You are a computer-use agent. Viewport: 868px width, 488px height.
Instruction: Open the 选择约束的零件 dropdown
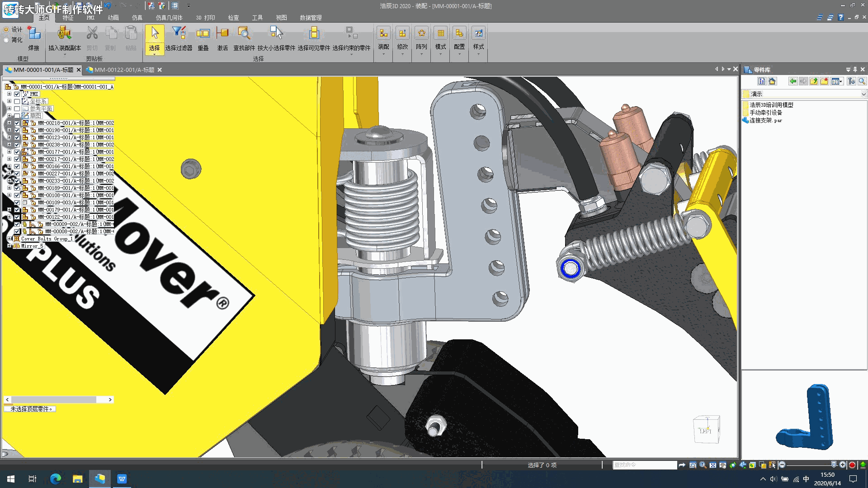(x=351, y=54)
